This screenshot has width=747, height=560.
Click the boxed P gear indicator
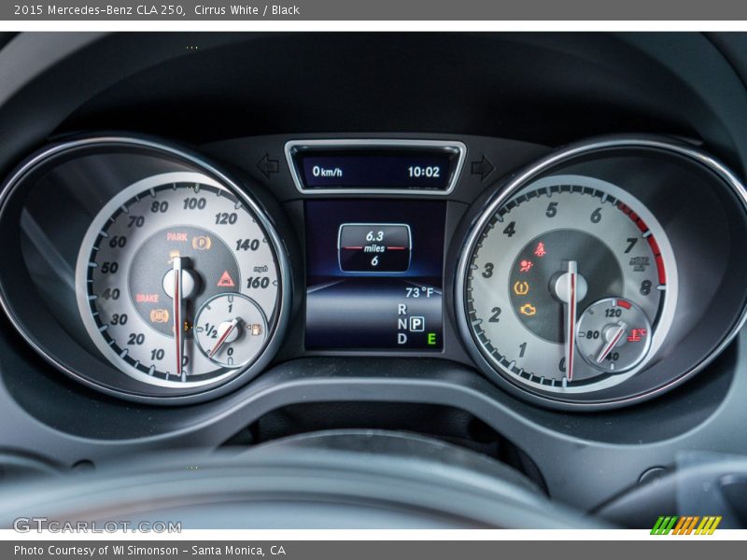tap(416, 324)
